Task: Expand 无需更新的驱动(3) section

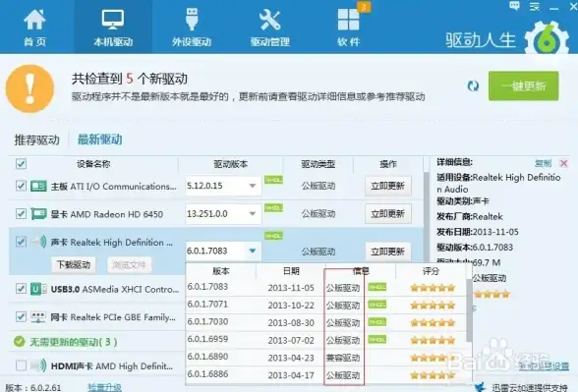Action: [65, 342]
